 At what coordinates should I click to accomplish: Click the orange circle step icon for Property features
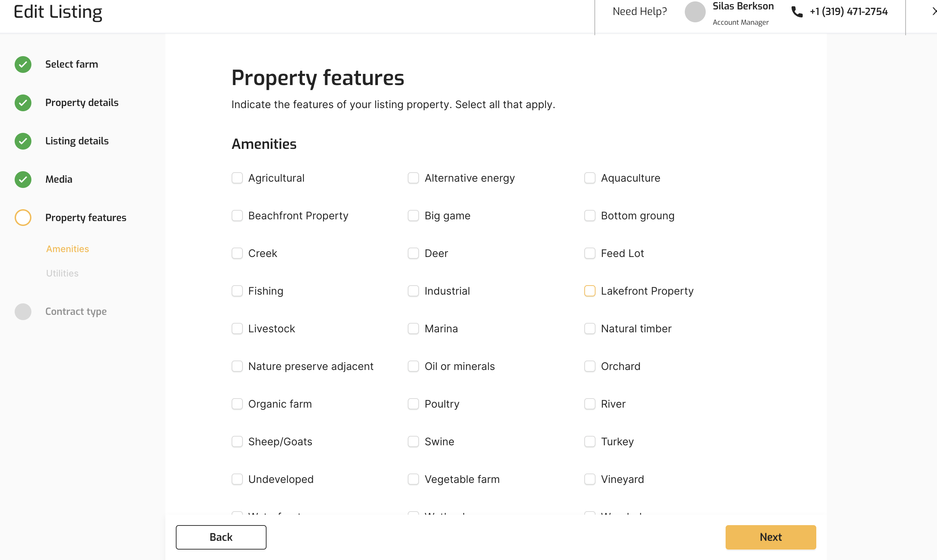pos(23,218)
